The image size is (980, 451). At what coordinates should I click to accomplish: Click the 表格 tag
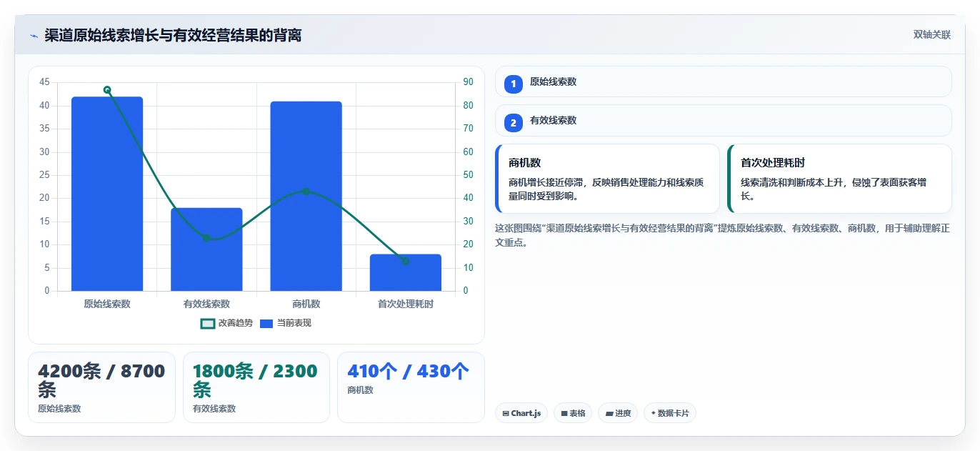(x=573, y=413)
